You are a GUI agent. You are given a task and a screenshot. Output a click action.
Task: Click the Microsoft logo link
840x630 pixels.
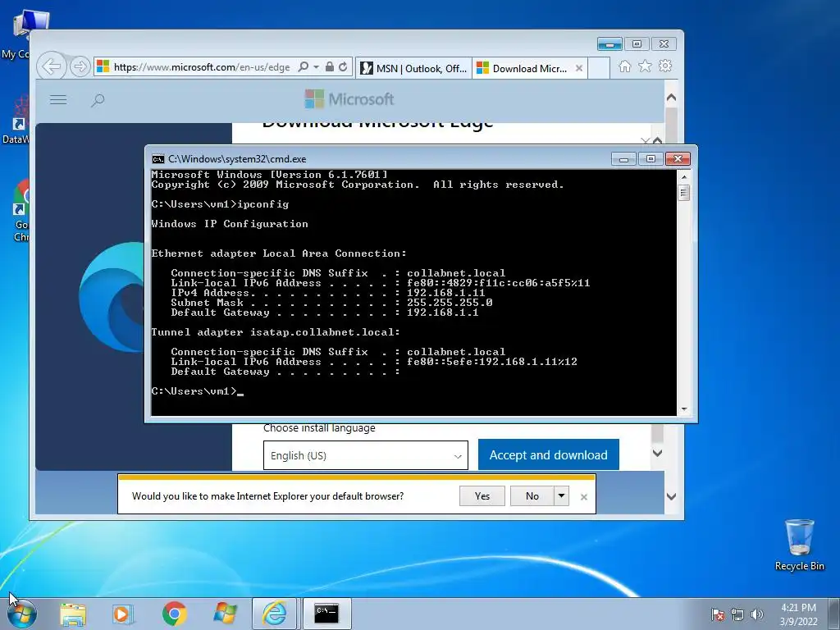[349, 99]
